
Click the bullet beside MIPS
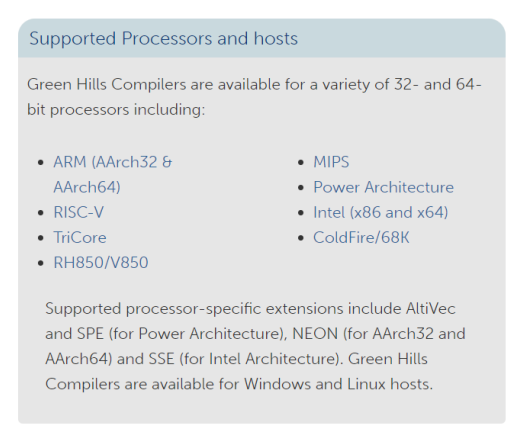[301, 162]
